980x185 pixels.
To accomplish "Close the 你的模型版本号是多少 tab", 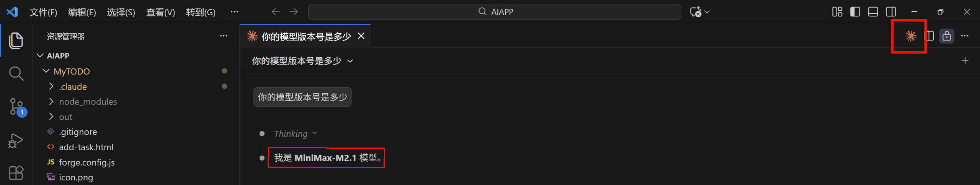I will click(361, 36).
